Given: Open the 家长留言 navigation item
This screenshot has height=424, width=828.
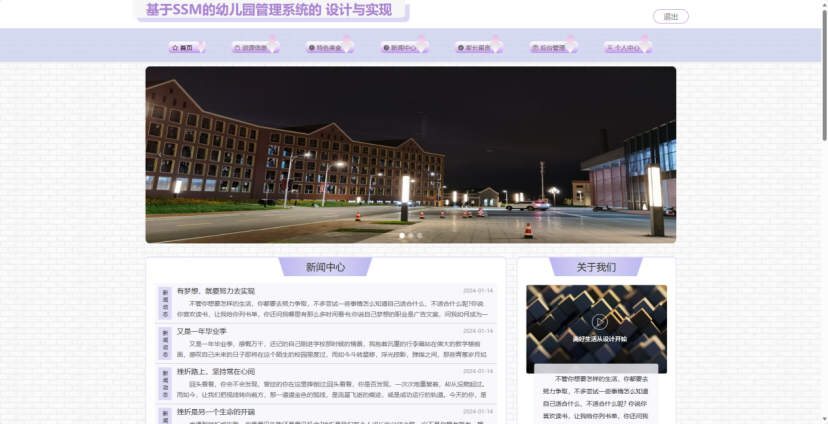Looking at the screenshot, I should 478,48.
